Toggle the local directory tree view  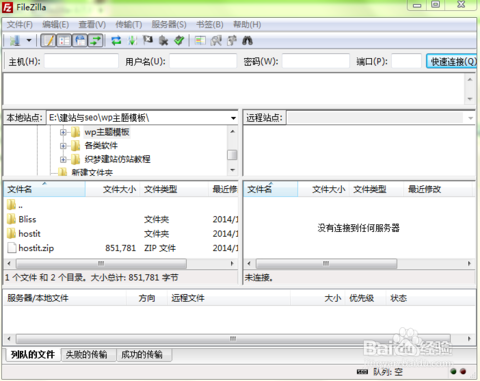[x=64, y=41]
